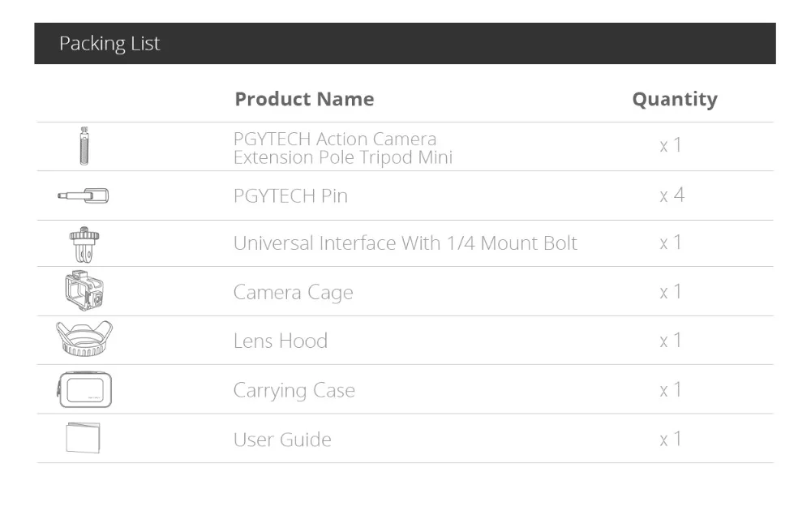Click the Carrying Case product name

tap(294, 390)
